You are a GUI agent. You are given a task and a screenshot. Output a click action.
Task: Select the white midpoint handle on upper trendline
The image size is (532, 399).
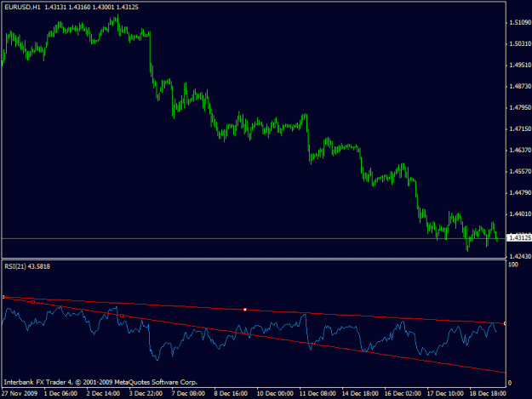coord(245,310)
